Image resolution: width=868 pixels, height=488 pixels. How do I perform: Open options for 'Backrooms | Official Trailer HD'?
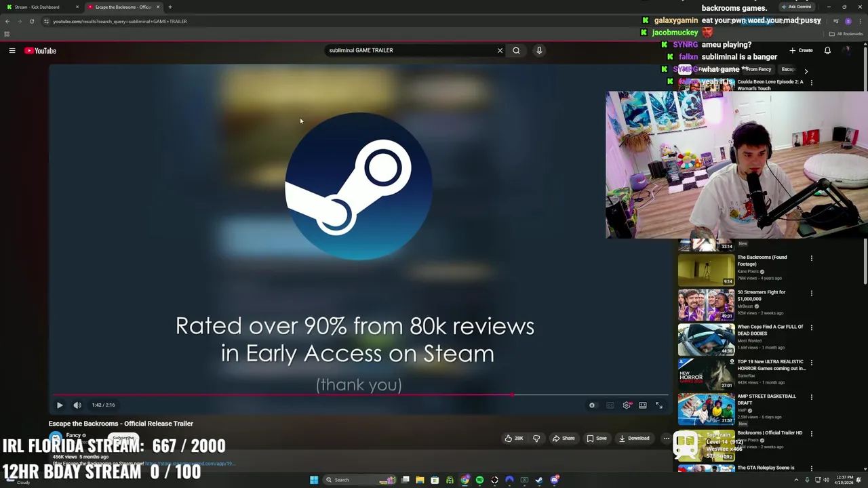pos(811,434)
